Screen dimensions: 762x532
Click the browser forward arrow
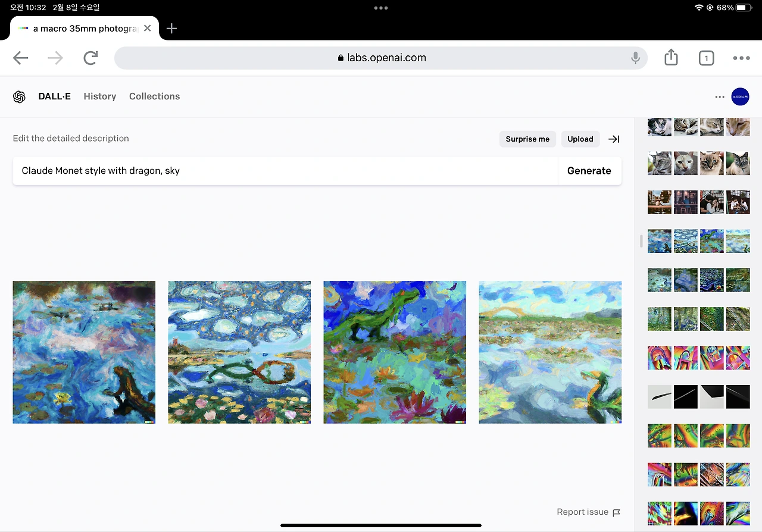point(55,58)
